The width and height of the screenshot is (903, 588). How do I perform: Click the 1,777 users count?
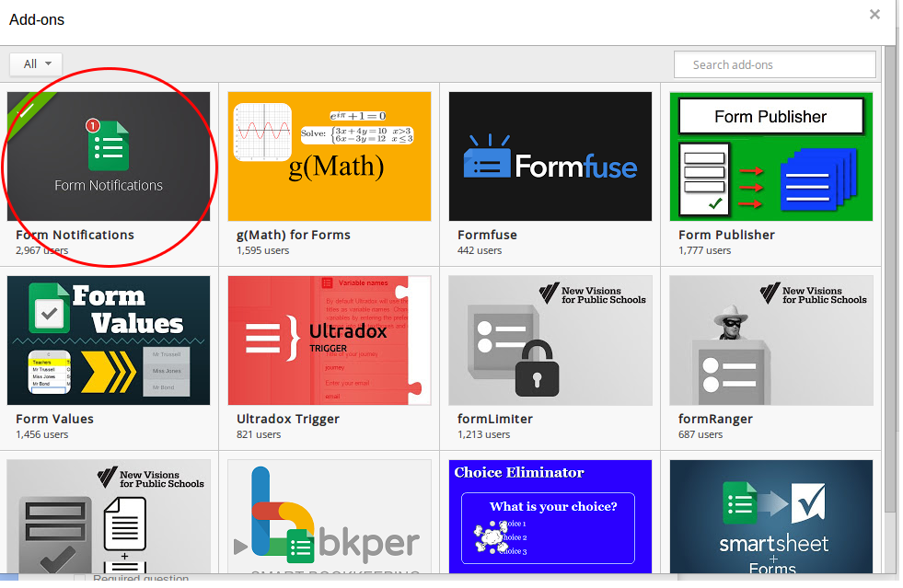click(x=704, y=250)
